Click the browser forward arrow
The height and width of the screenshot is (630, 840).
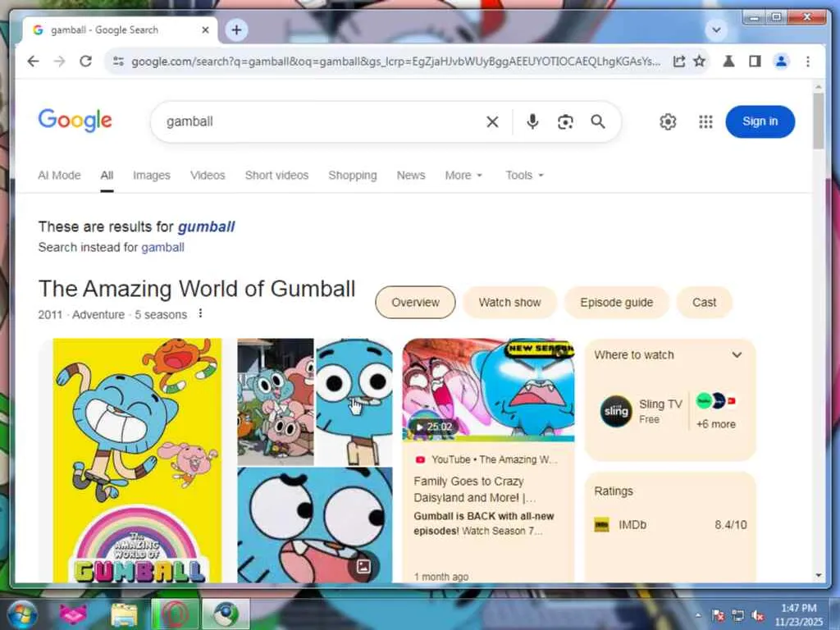pyautogui.click(x=59, y=62)
